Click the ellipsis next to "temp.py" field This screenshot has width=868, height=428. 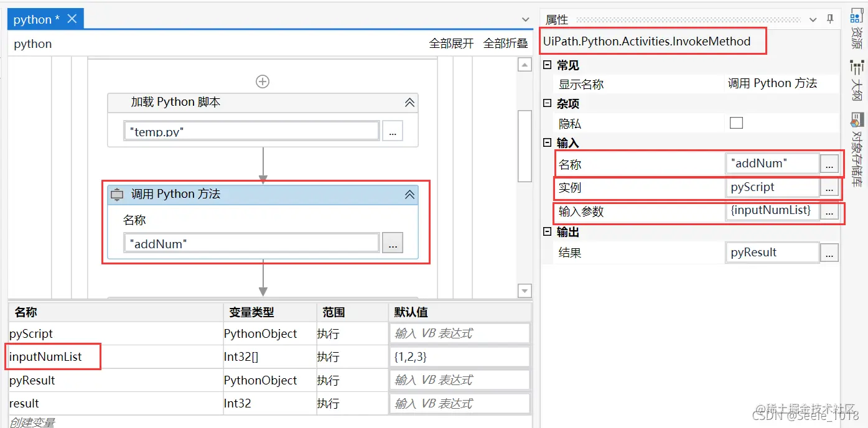pyautogui.click(x=393, y=131)
